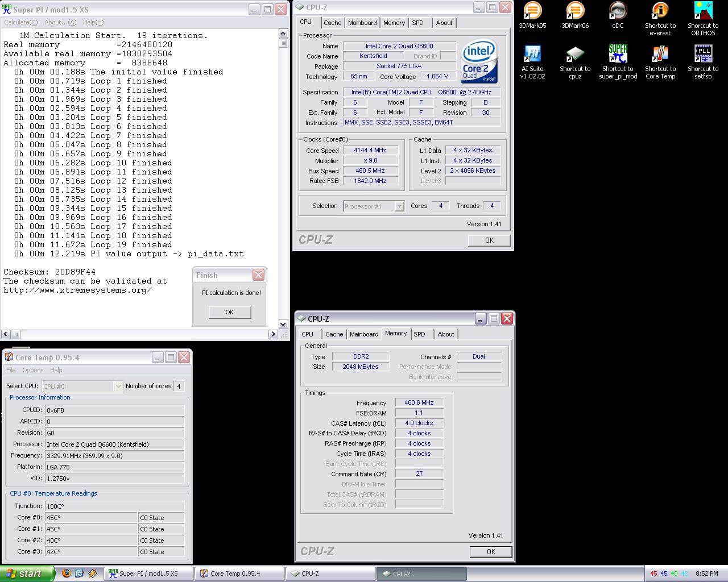Open Shortcut to Core Temp icon
Image resolution: width=728 pixels, height=582 pixels.
[660, 62]
